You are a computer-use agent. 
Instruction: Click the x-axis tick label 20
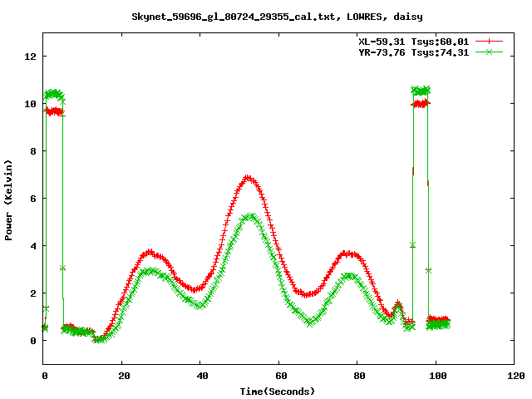click(x=124, y=376)
